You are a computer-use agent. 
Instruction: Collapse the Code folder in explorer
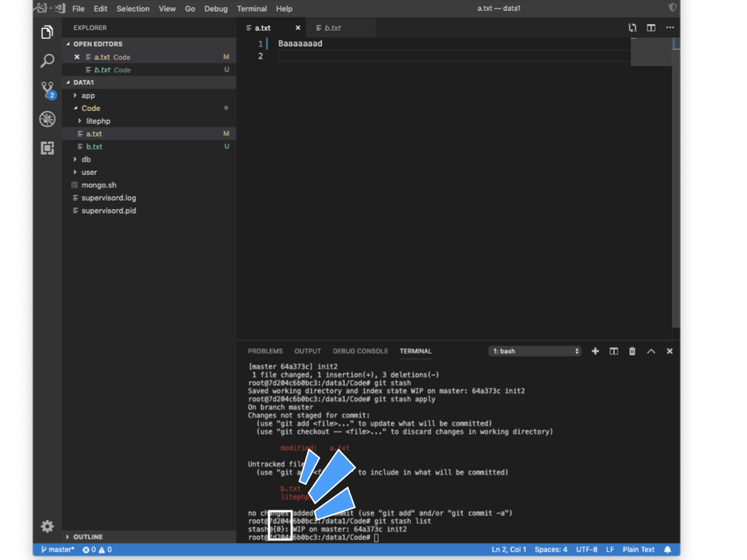90,108
